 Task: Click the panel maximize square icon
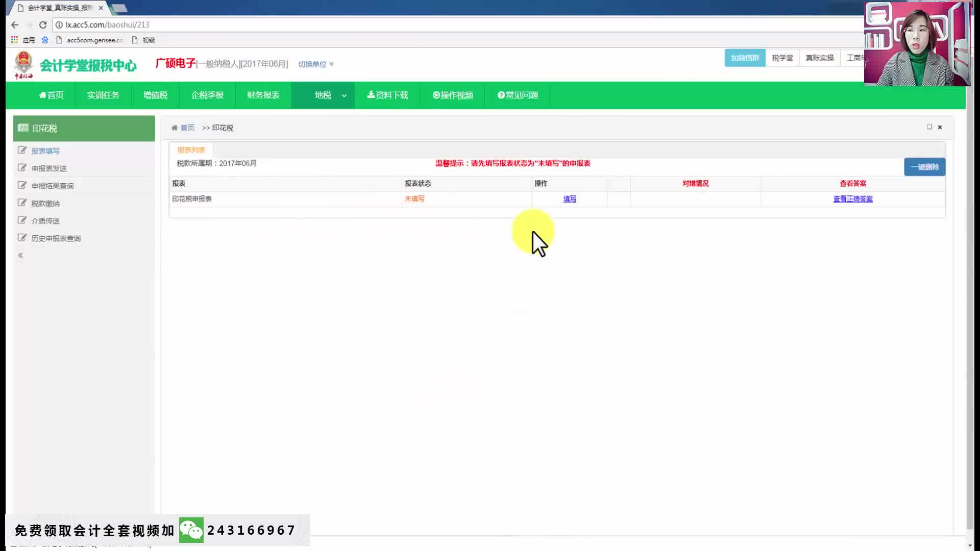(929, 127)
